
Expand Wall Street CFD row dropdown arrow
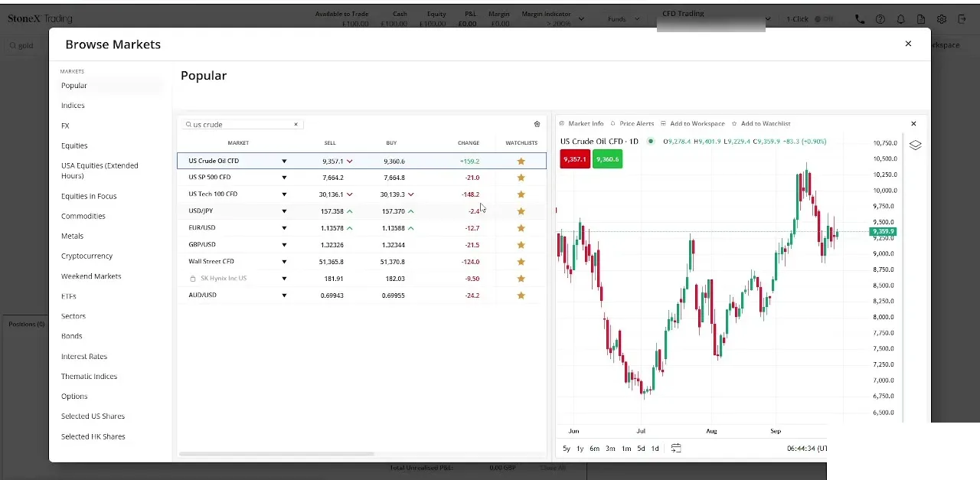point(284,262)
